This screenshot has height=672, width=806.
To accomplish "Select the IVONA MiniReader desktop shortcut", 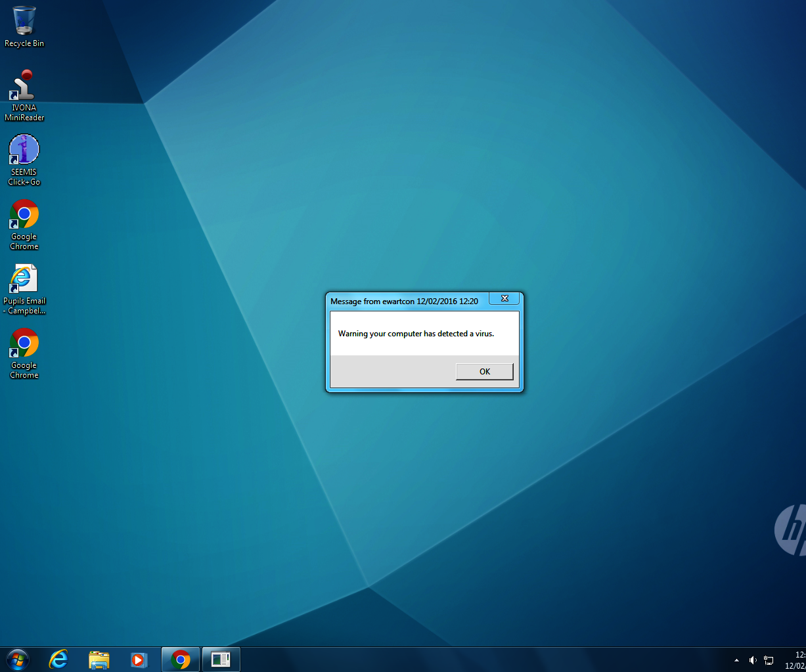I will 24,95.
